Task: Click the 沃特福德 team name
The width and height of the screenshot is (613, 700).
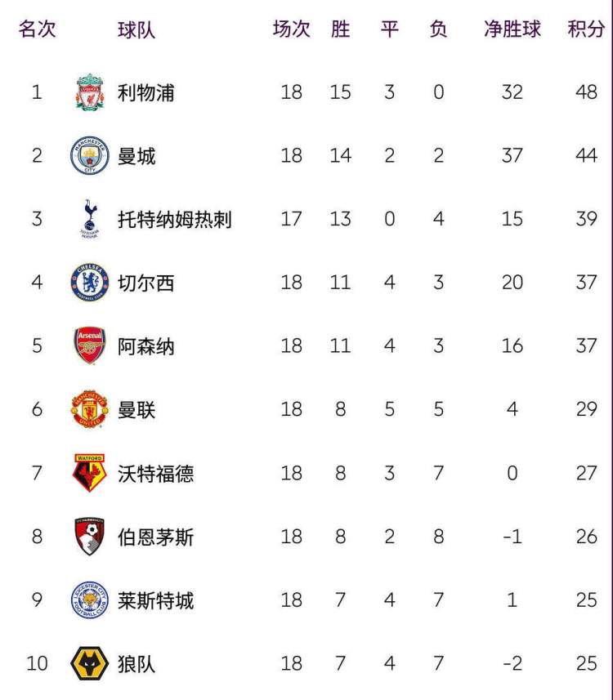Action: click(155, 473)
